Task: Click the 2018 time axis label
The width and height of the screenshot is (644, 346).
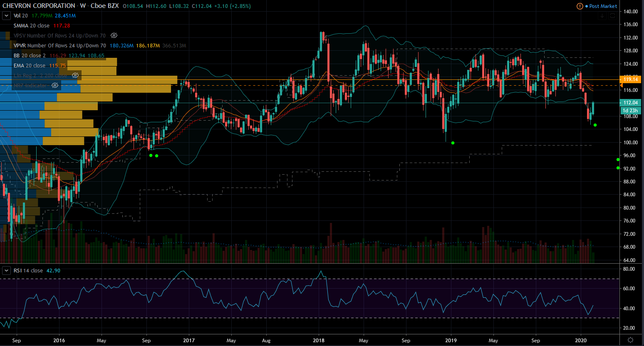Action: [x=319, y=341]
